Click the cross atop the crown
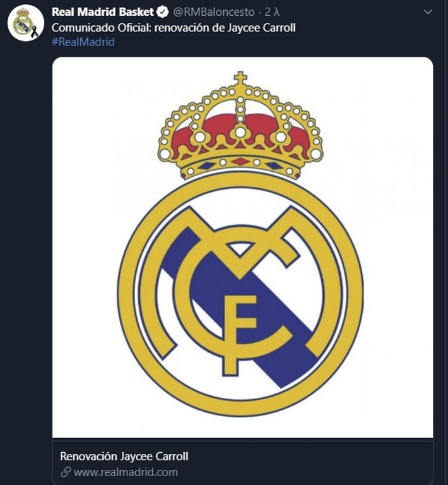The width and height of the screenshot is (448, 485). [x=240, y=78]
